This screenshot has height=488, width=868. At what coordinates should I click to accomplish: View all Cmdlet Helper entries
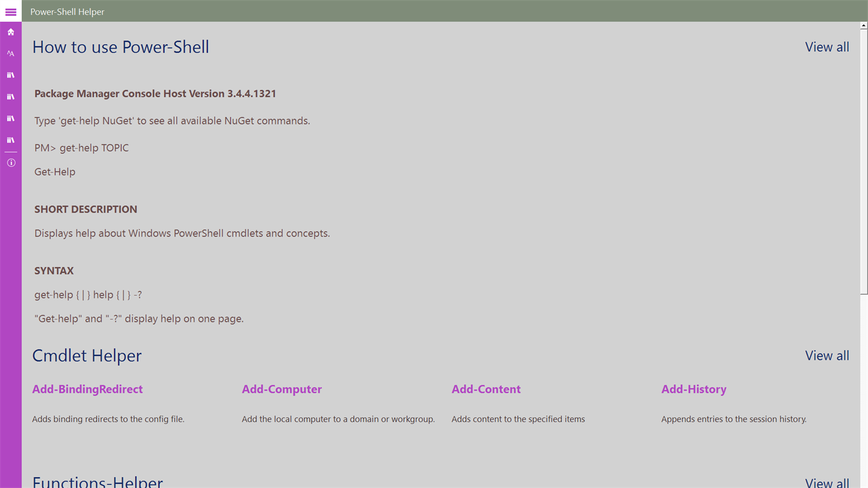point(827,355)
